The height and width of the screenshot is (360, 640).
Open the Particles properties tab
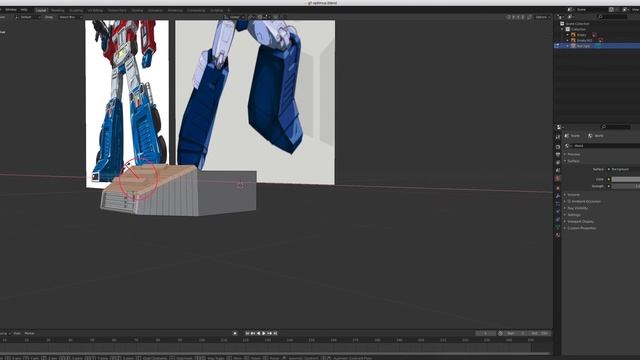click(x=558, y=204)
